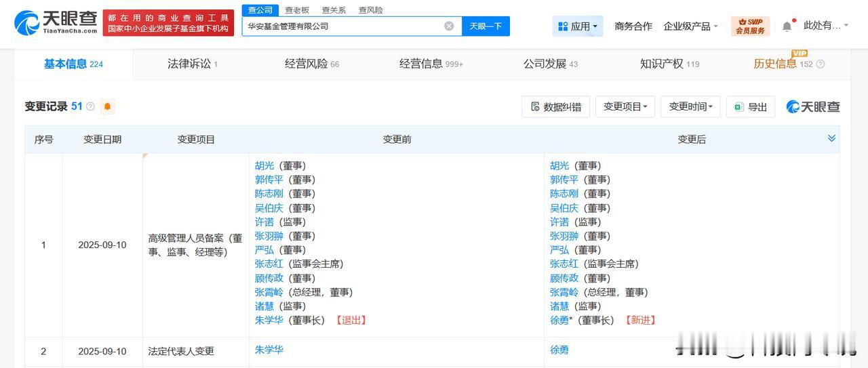Open notifications via the bell icon in header

pos(787,26)
